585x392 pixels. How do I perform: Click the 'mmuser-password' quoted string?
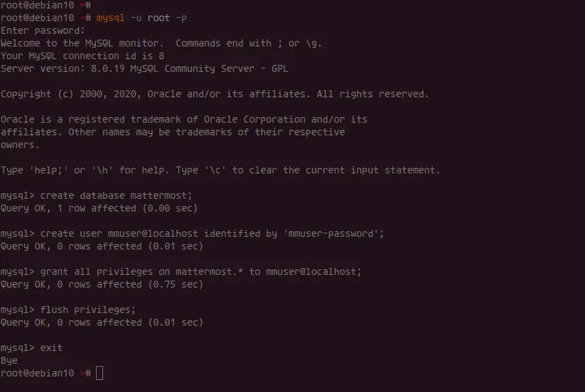pos(330,233)
